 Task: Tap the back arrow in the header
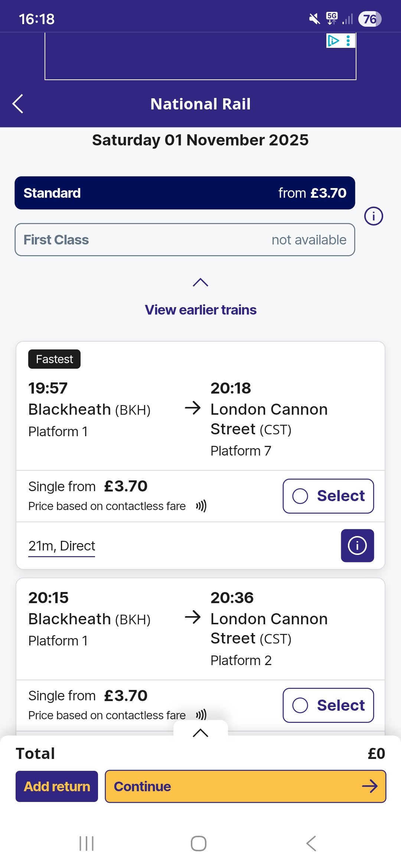tap(18, 103)
